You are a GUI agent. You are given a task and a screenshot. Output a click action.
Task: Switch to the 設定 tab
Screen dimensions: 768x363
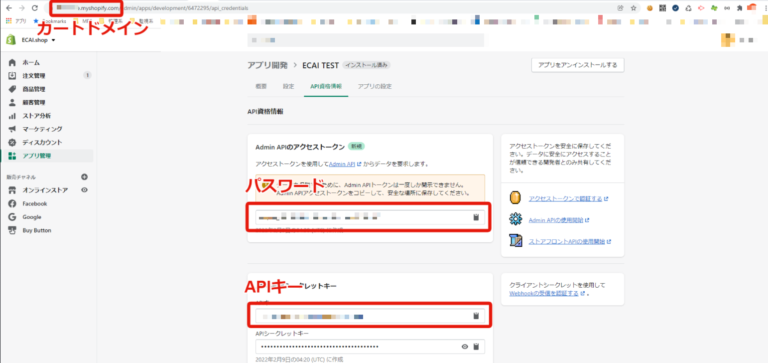click(x=288, y=86)
